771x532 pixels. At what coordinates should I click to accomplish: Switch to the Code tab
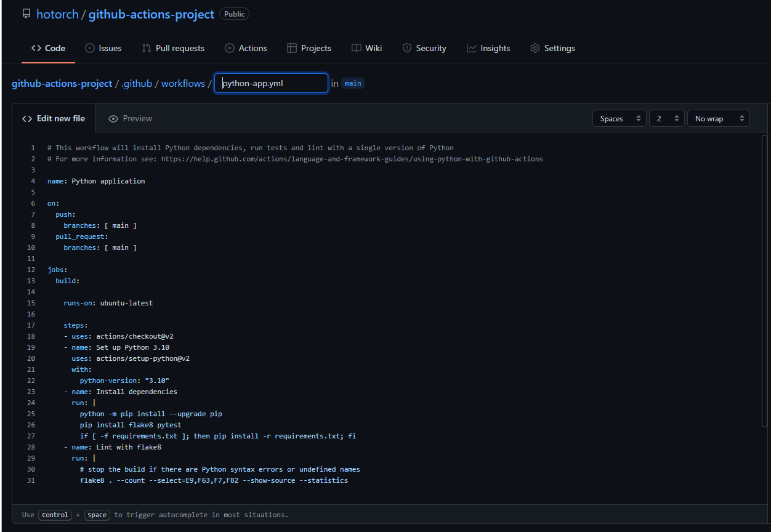48,48
